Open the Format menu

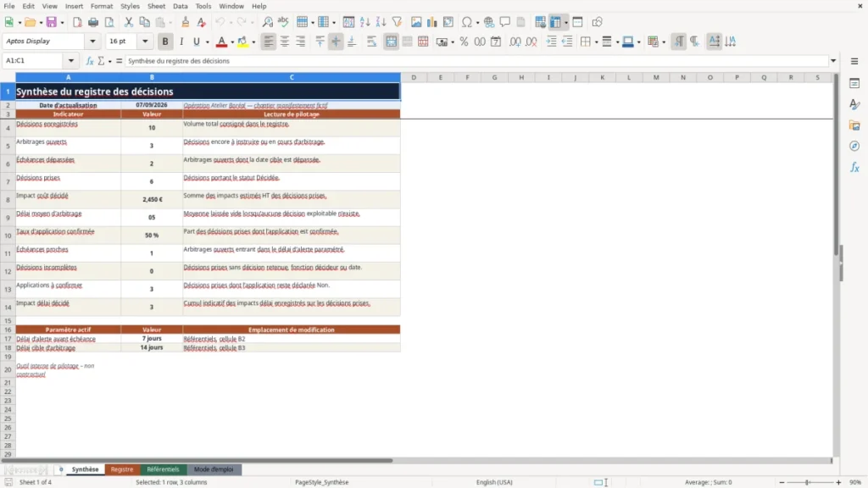point(102,6)
